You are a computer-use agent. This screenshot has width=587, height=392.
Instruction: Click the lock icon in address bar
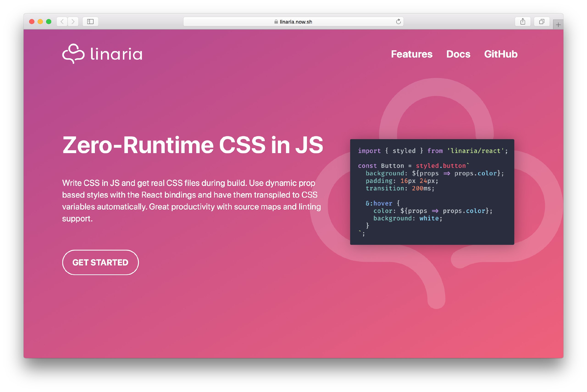coord(276,22)
